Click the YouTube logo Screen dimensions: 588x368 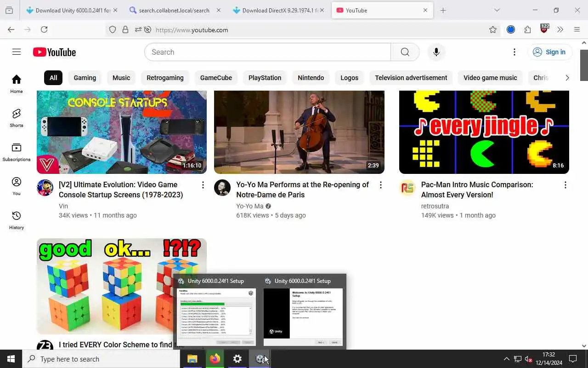coord(54,52)
